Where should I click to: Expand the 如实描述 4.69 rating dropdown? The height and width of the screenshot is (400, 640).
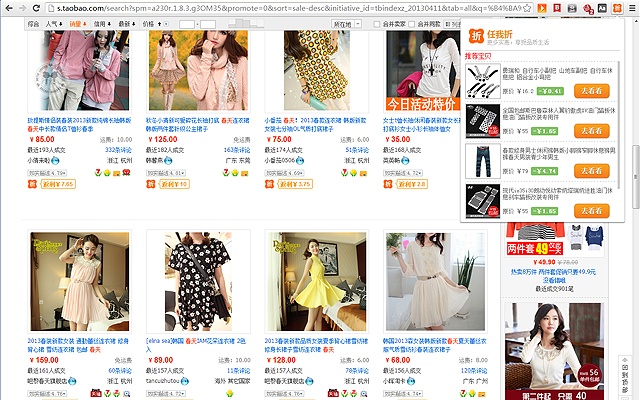click(284, 173)
